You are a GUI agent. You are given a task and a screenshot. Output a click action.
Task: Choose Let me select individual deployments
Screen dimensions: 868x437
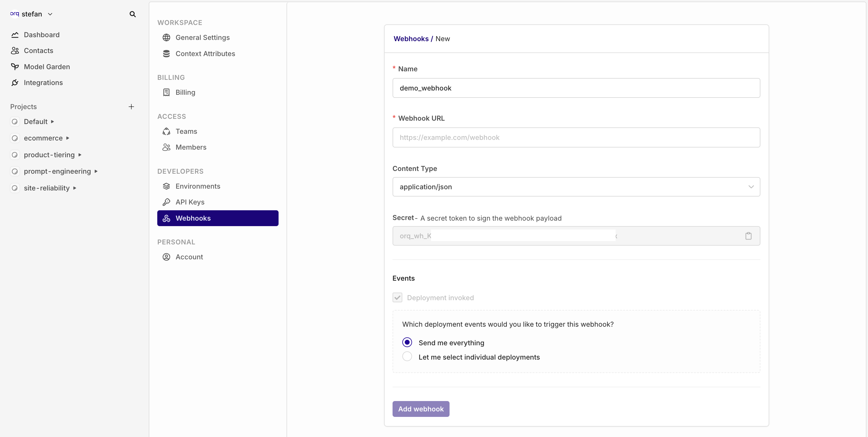tap(407, 357)
